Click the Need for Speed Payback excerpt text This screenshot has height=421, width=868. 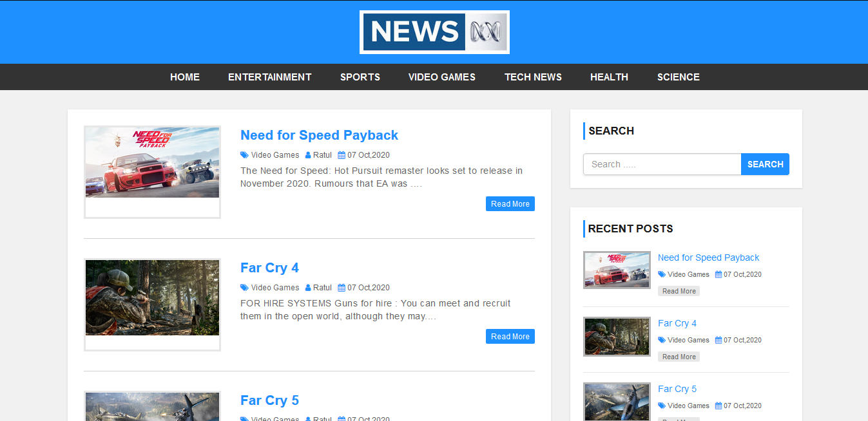tap(381, 177)
